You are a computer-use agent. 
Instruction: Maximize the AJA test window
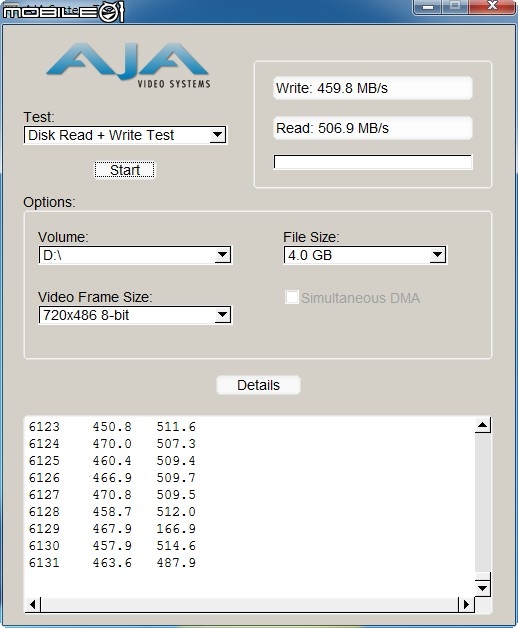tap(455, 7)
